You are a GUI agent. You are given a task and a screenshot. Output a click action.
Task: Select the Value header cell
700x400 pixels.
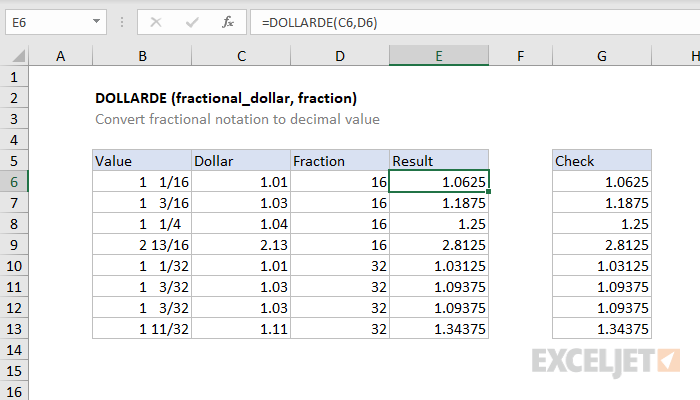142,161
